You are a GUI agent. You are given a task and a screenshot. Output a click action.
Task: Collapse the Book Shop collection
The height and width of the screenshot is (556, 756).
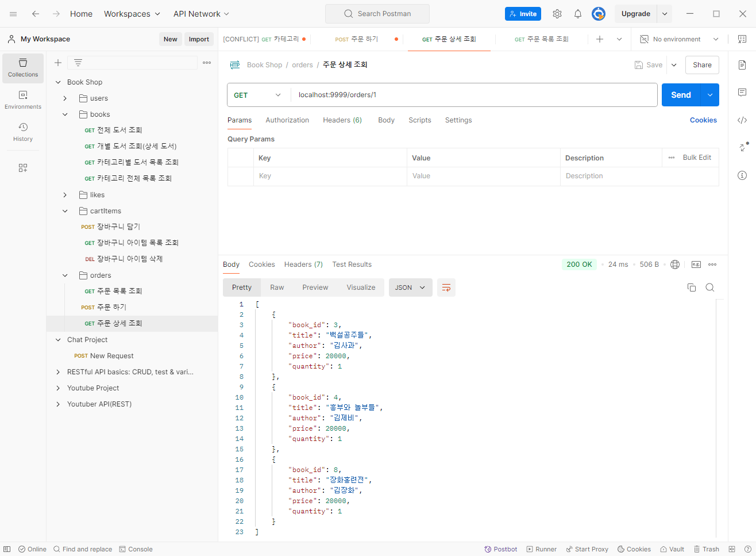(x=58, y=82)
